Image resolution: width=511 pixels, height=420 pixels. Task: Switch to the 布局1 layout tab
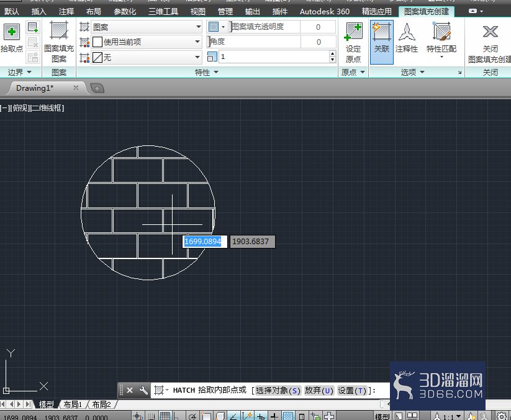(x=73, y=404)
